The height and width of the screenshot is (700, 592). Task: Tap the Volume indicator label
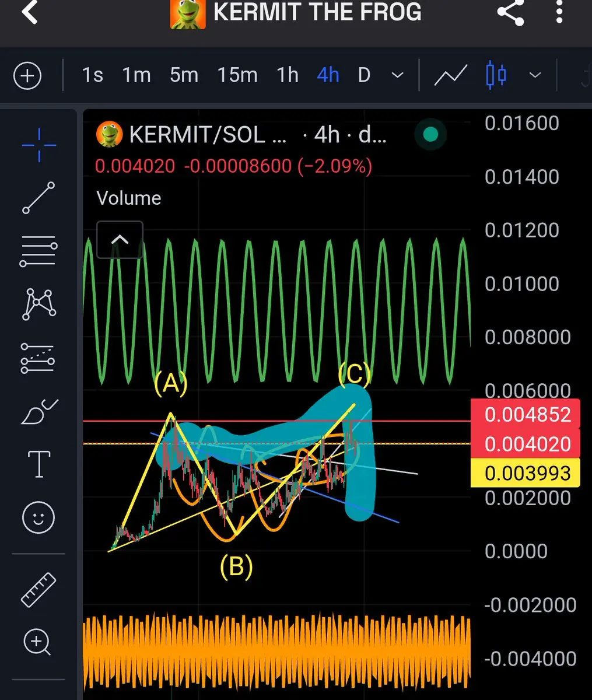129,198
